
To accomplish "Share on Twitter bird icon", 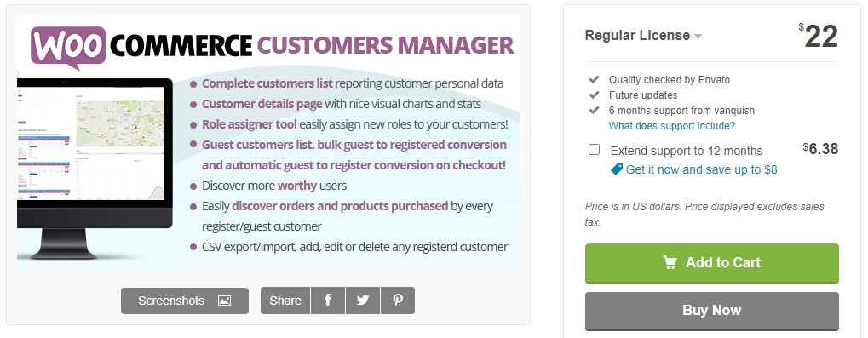I will click(363, 301).
